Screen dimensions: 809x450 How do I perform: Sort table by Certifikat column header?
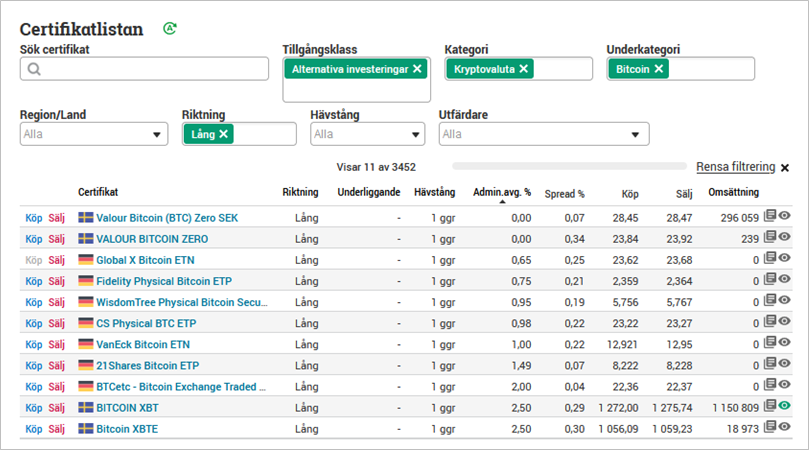pos(98,192)
